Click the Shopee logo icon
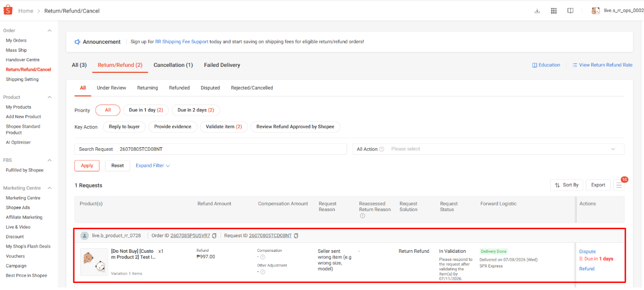The image size is (644, 290). 8,10
